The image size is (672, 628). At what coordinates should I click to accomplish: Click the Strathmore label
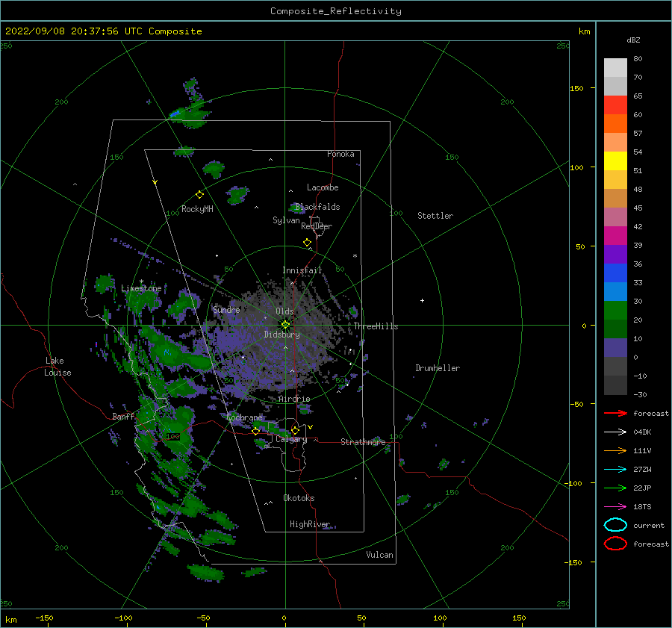[363, 442]
